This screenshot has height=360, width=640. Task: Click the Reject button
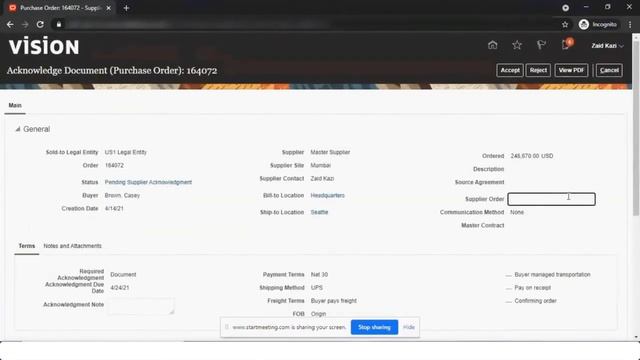[538, 70]
